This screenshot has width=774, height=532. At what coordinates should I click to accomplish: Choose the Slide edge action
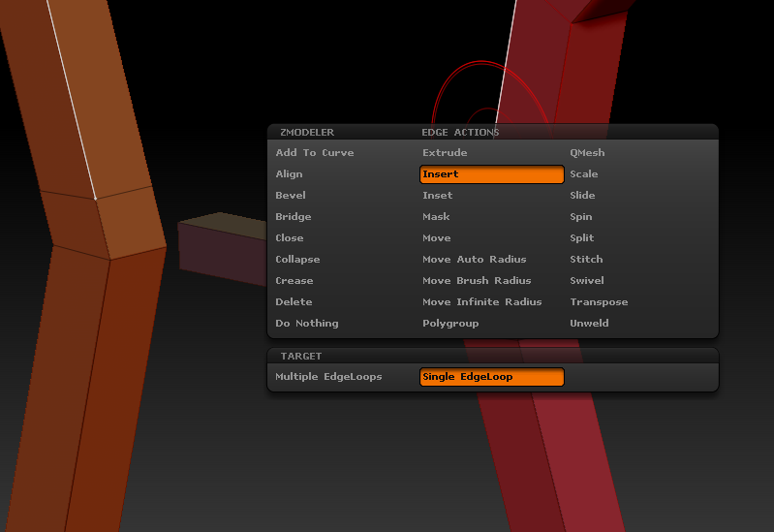[582, 195]
